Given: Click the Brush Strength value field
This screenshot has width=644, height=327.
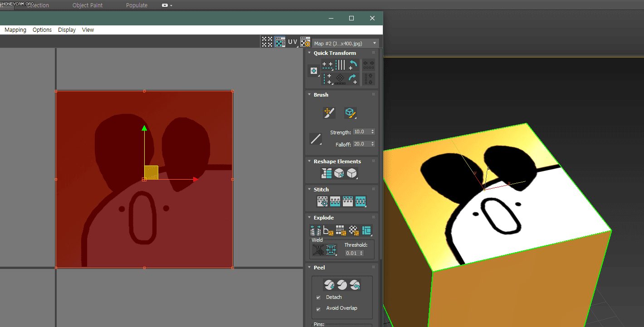Looking at the screenshot, I should click(x=361, y=132).
